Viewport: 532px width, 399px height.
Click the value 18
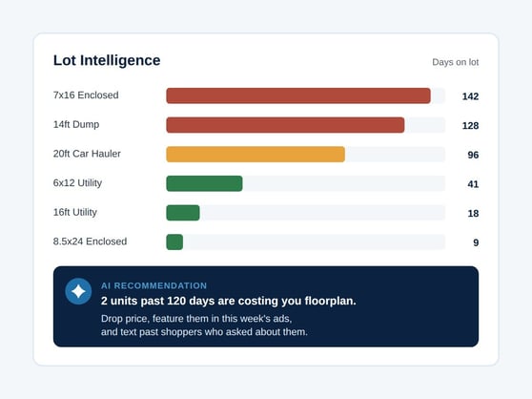point(473,213)
